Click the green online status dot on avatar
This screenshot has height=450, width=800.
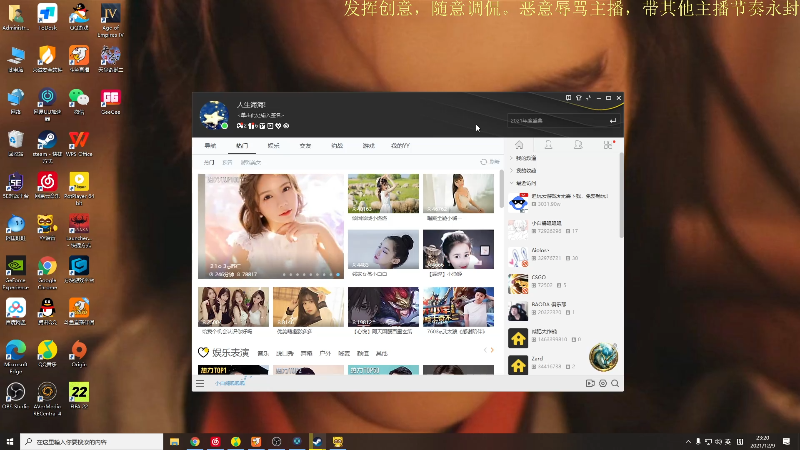(224, 126)
